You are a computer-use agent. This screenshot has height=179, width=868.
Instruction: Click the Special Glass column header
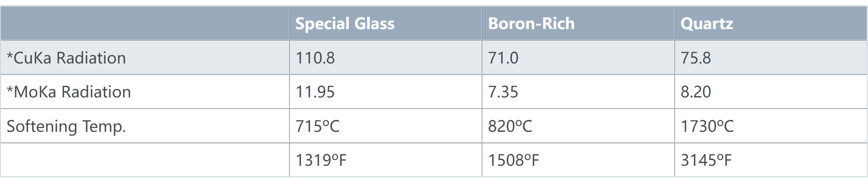(386, 23)
